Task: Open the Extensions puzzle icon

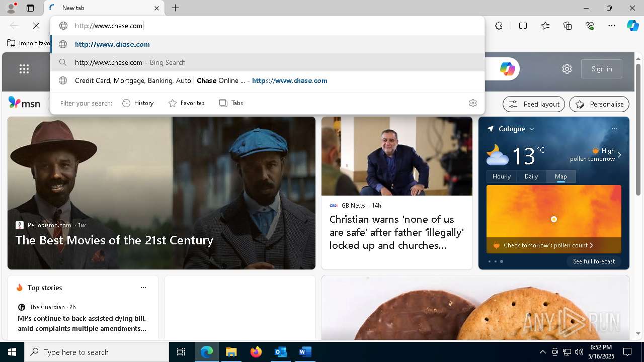Action: pyautogui.click(x=499, y=26)
